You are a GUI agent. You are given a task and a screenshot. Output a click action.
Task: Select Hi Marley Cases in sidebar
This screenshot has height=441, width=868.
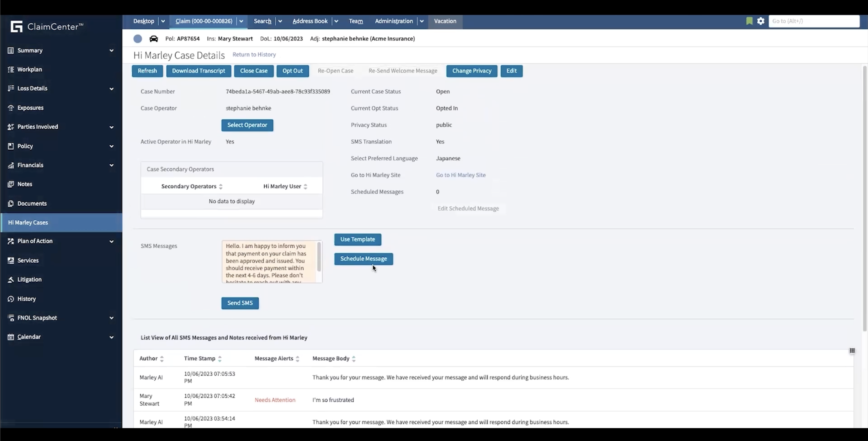point(61,223)
